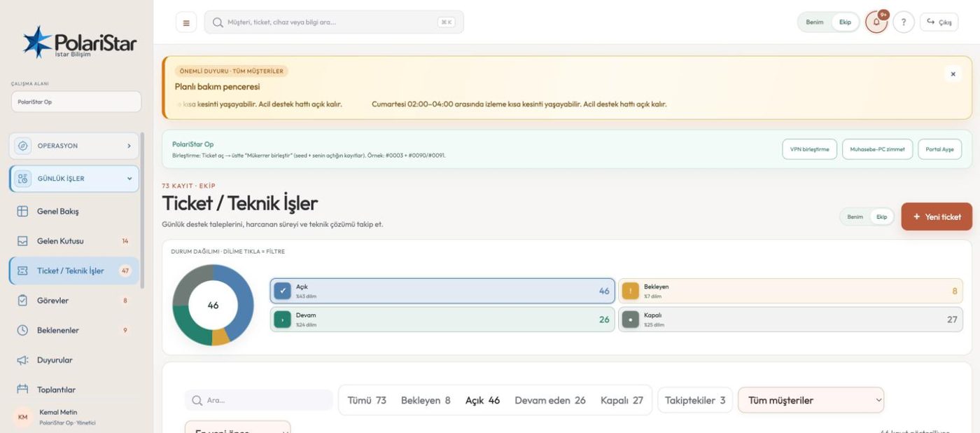Open Beklenenler in sidebar
Viewport: 980px width, 433px height.
pyautogui.click(x=74, y=330)
